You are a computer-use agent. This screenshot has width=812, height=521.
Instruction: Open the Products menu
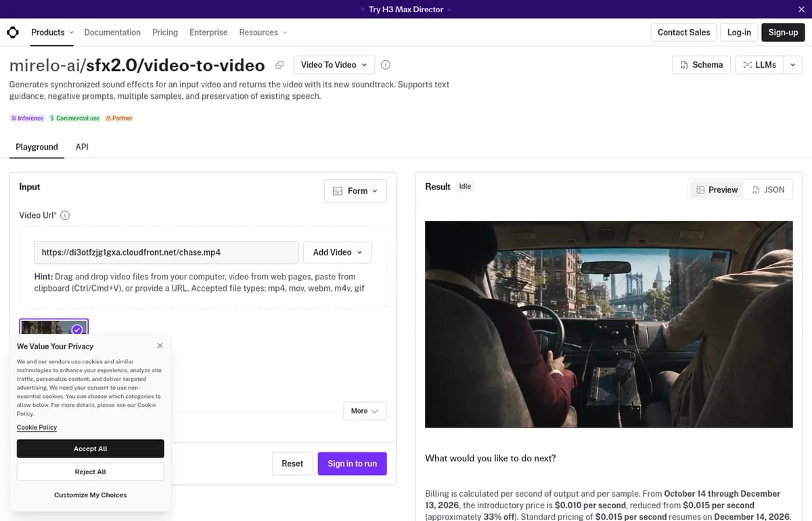tap(51, 32)
